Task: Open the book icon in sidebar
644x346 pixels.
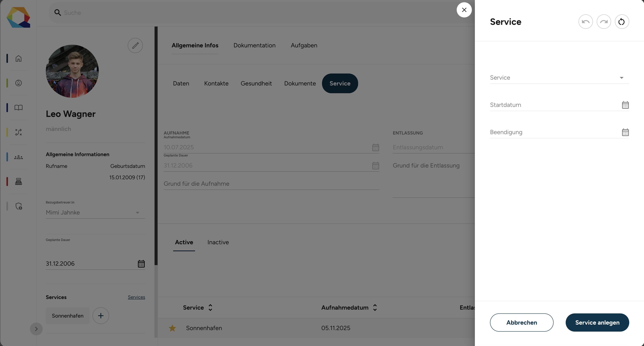Action: (19, 108)
